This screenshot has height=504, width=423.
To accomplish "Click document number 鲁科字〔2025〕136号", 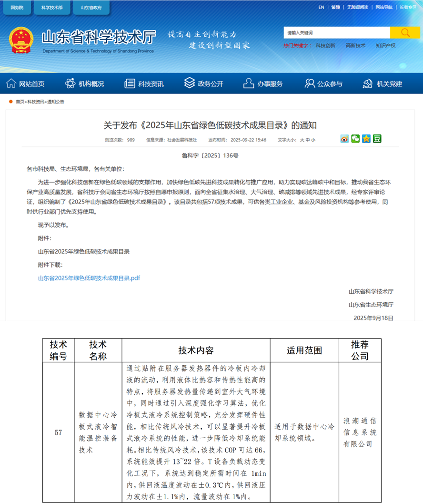I will coord(210,155).
